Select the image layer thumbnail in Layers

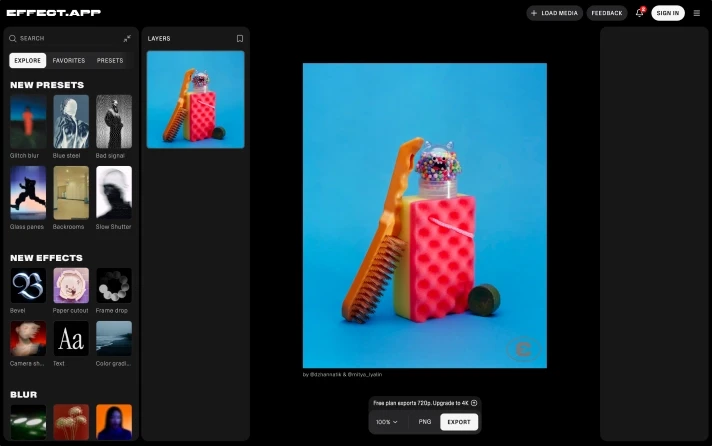(195, 99)
